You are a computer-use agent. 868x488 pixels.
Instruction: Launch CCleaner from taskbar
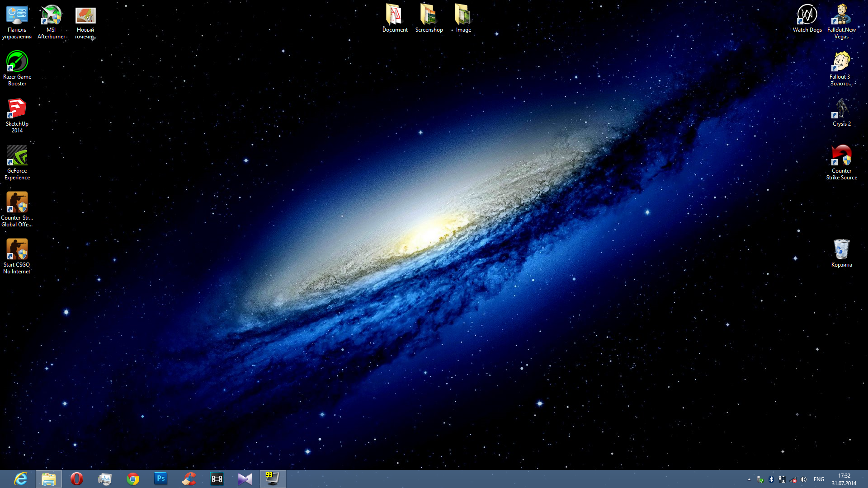[x=189, y=479]
